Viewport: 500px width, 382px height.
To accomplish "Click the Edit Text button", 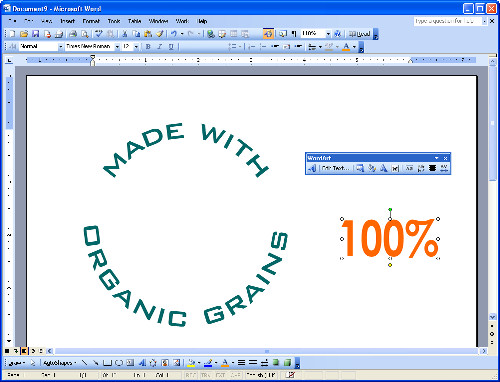I will 335,168.
